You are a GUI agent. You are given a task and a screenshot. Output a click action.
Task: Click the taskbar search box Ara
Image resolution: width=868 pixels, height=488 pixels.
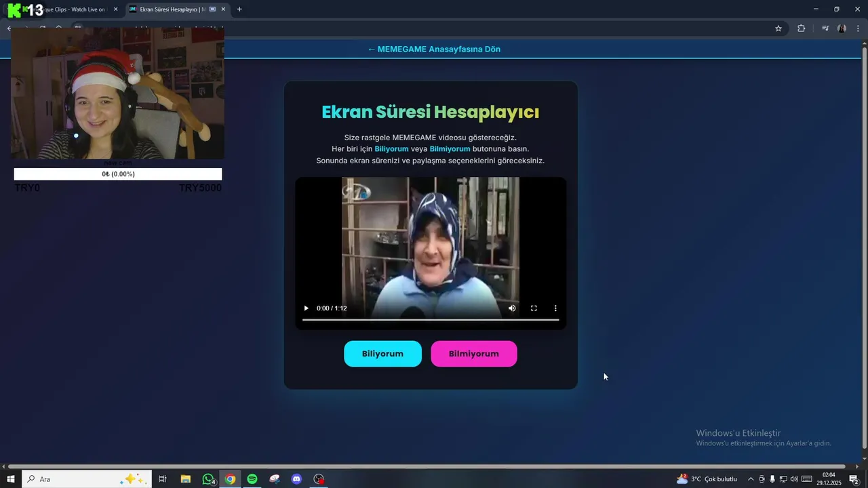(x=87, y=479)
